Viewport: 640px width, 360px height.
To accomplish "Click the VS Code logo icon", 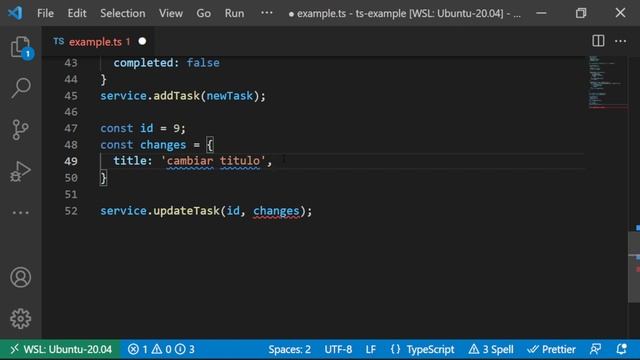I will point(15,13).
